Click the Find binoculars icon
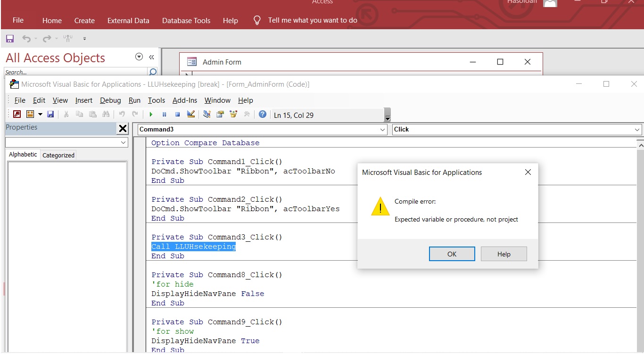This screenshot has width=644, height=362. [106, 114]
